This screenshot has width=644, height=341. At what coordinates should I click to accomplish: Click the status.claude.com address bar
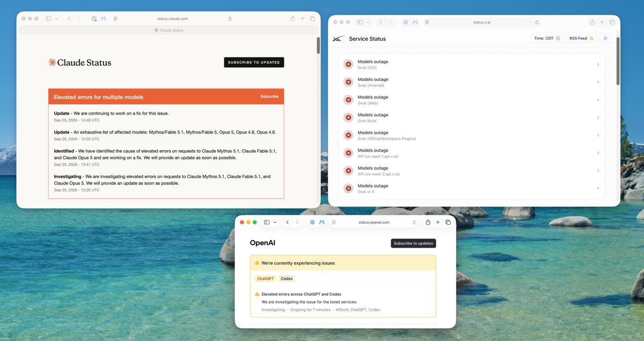tap(172, 18)
